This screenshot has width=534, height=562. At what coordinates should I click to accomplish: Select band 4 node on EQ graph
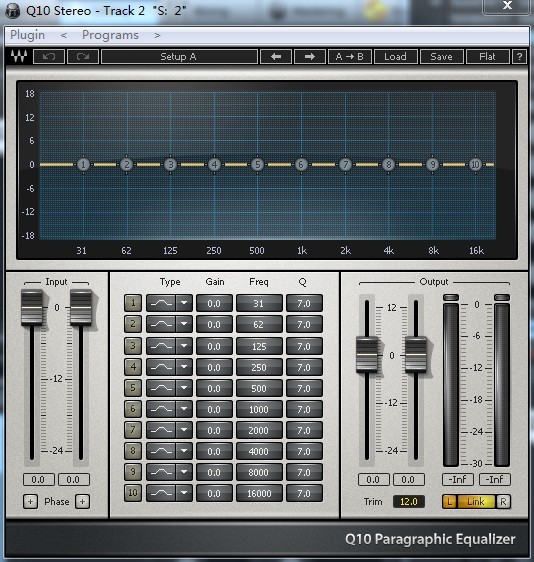pyautogui.click(x=214, y=165)
